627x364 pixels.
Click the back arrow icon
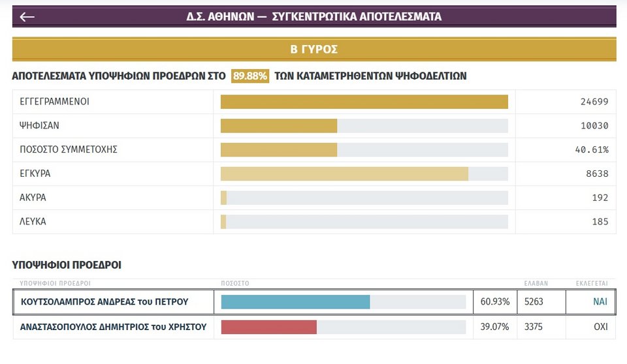pyautogui.click(x=27, y=17)
